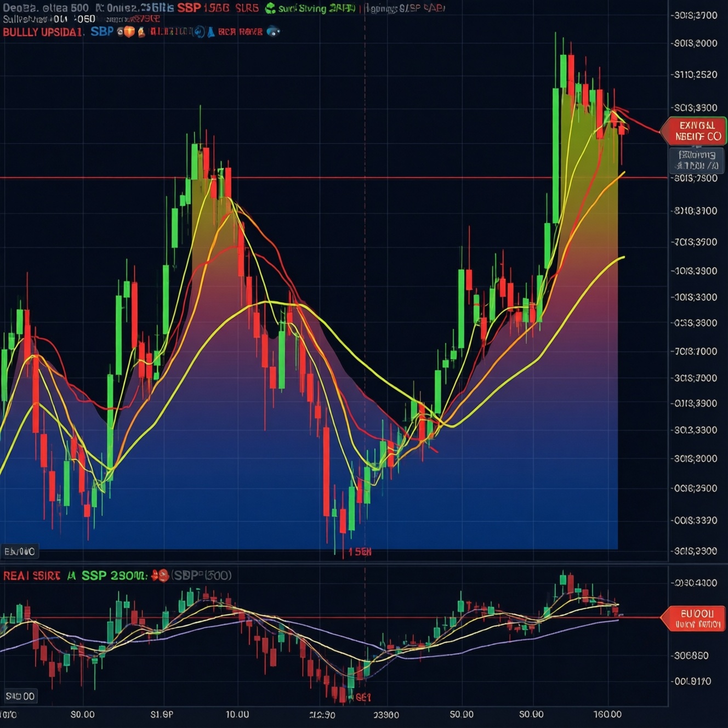Click the red SSP ticker in header

point(189,8)
